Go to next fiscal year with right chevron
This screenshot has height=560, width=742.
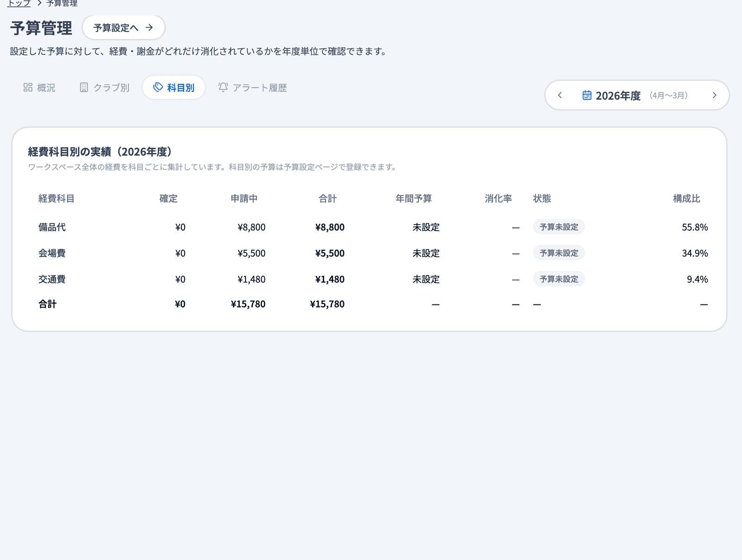click(714, 95)
